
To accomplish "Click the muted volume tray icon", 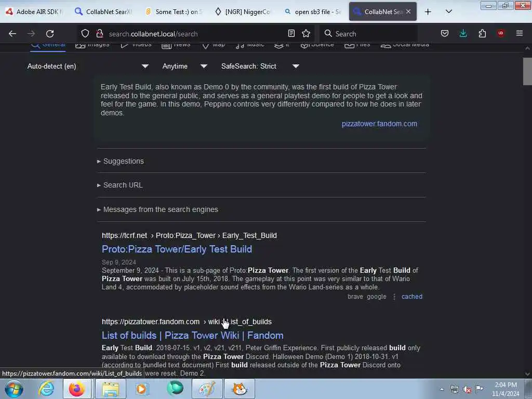I will 467,390.
